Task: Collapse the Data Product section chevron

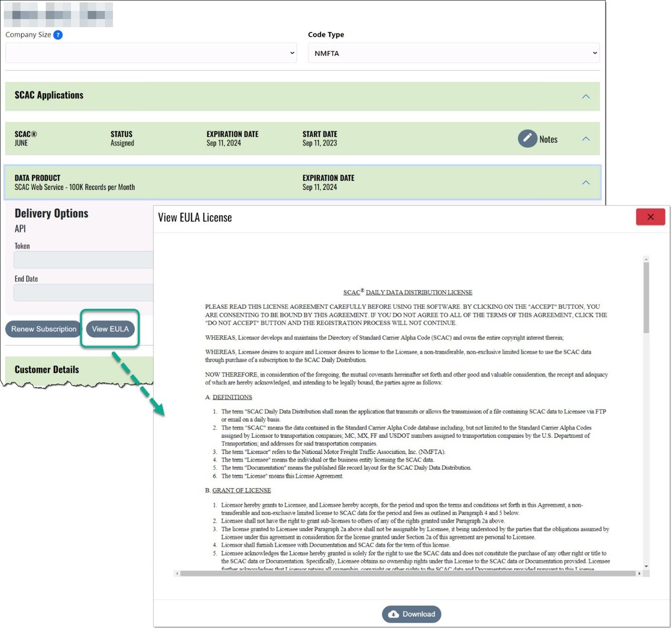Action: point(585,182)
